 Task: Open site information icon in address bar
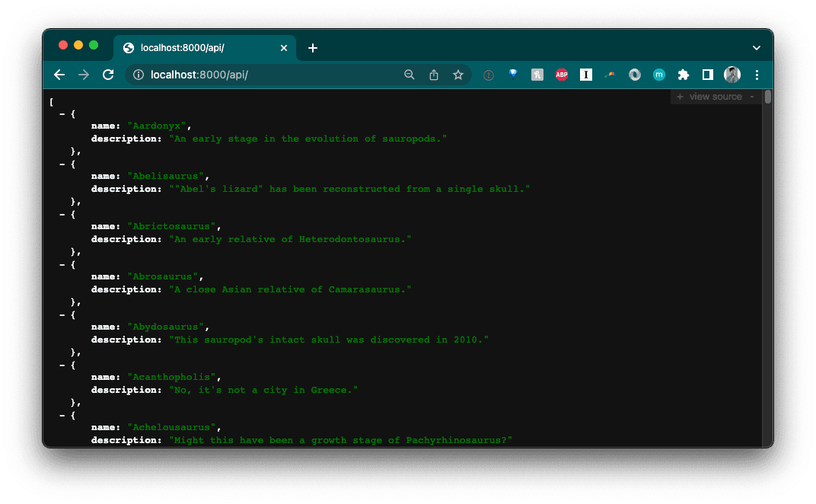pyautogui.click(x=139, y=75)
